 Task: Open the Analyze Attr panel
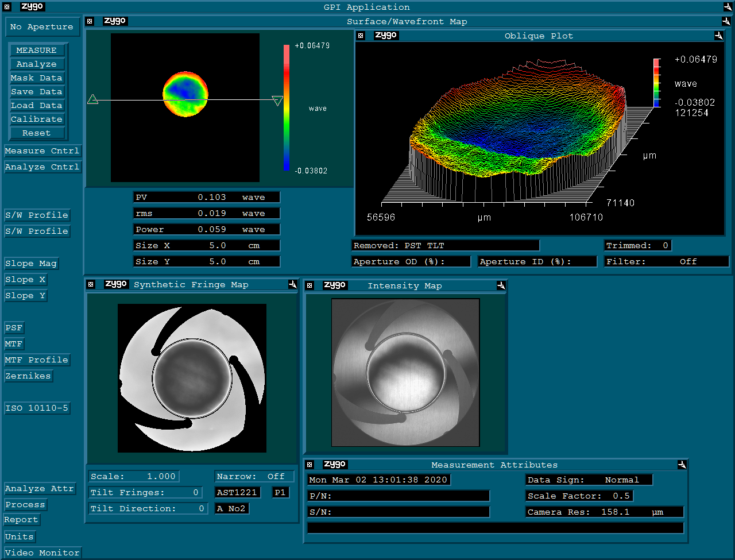click(39, 489)
